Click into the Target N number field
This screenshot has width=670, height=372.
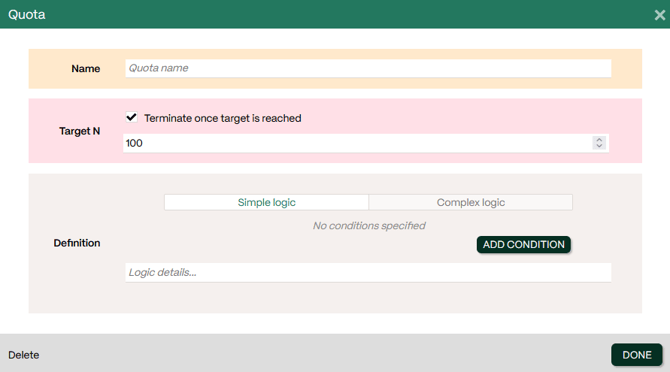[366, 143]
